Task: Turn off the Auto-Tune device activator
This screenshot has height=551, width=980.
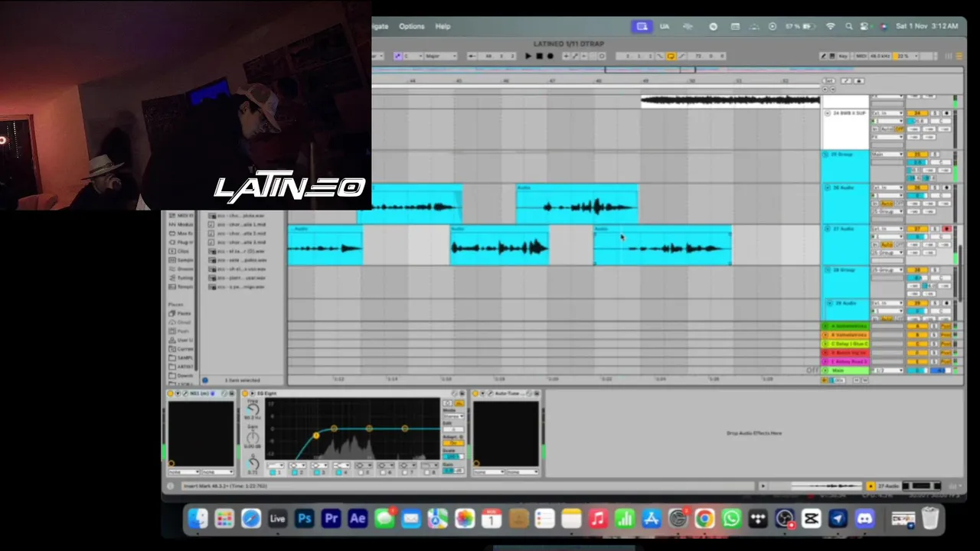Action: [x=477, y=393]
